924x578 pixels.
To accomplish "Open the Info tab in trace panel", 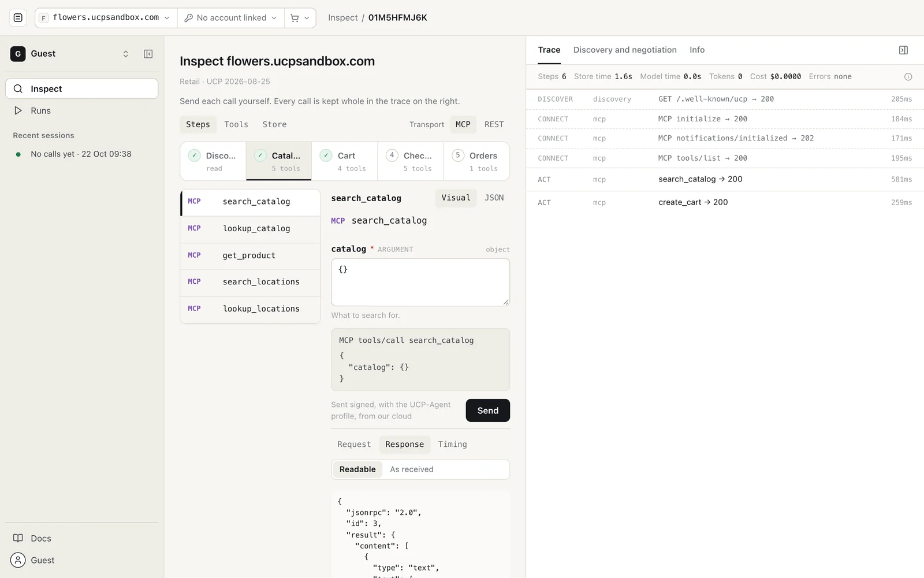I will point(697,50).
